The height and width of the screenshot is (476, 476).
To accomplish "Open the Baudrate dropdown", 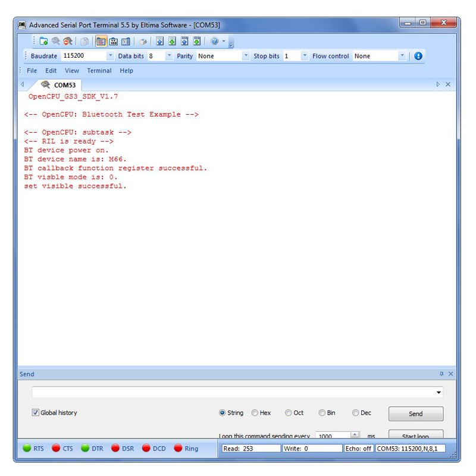I will (111, 55).
